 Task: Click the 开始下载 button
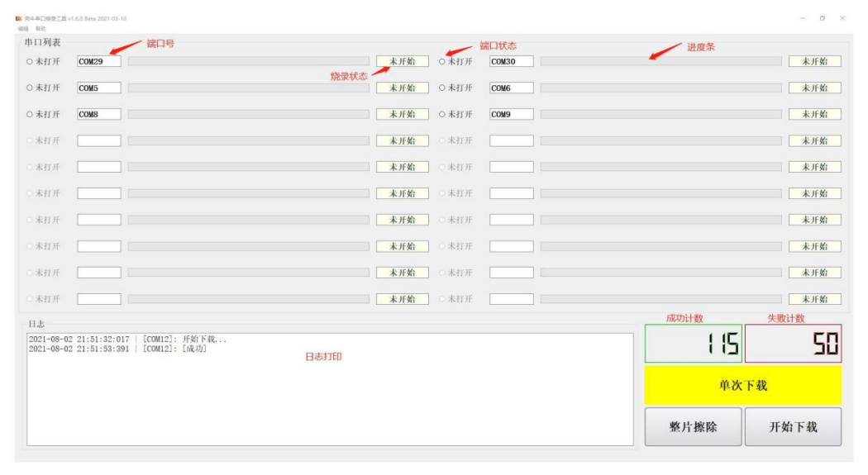coord(794,427)
